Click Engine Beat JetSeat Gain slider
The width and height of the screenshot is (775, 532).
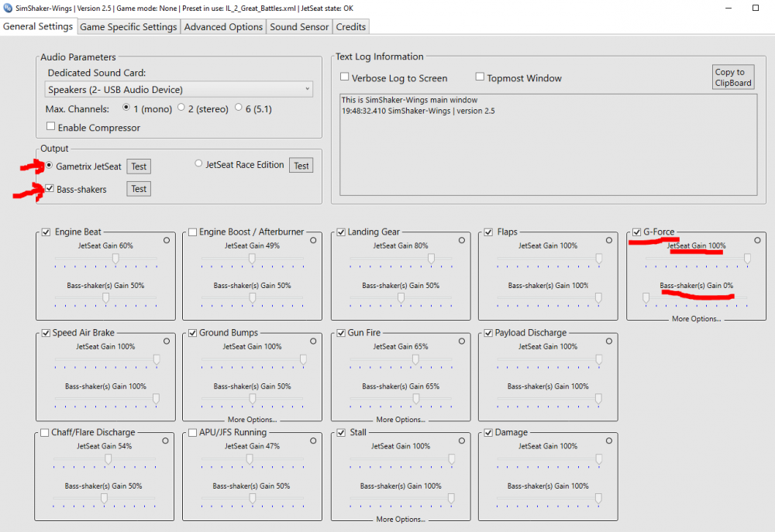(105, 259)
